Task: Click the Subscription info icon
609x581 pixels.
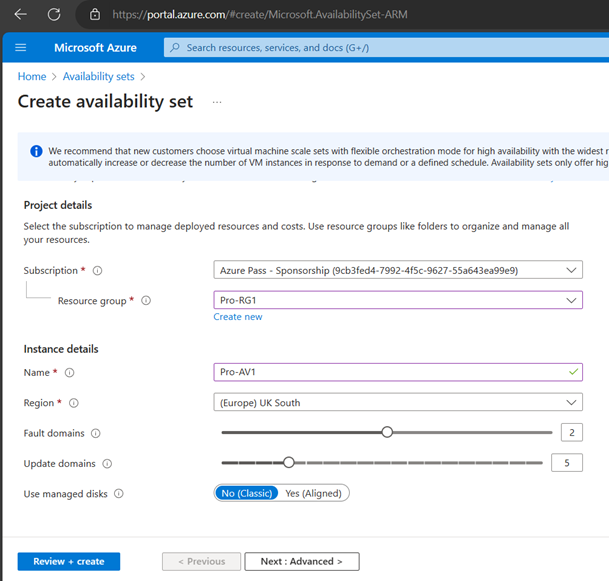Action: [97, 270]
